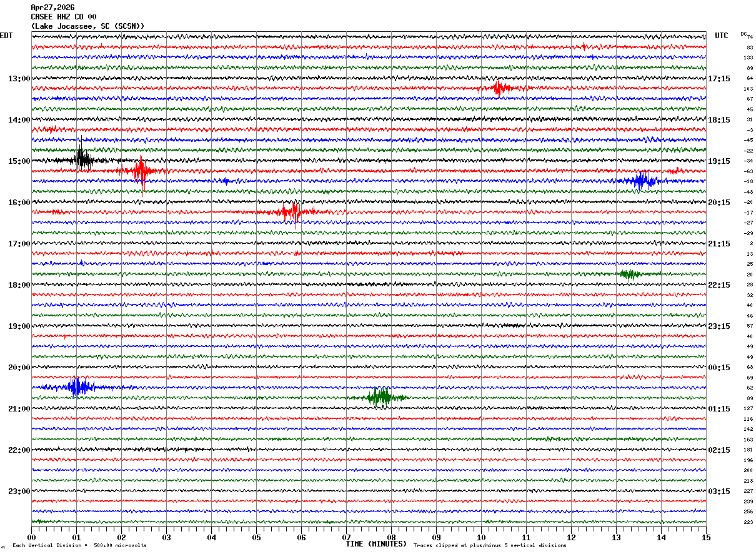This screenshot has height=554, width=756.
Task: Click the DC offset value '127'
Action: tap(748, 408)
